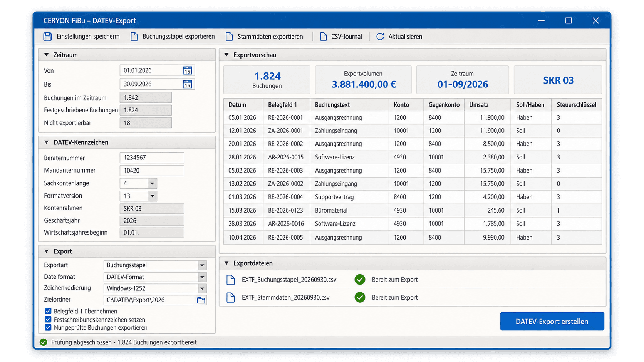Click the save disk icon for Einstellungen speichern
This screenshot has width=644, height=362.
click(48, 37)
